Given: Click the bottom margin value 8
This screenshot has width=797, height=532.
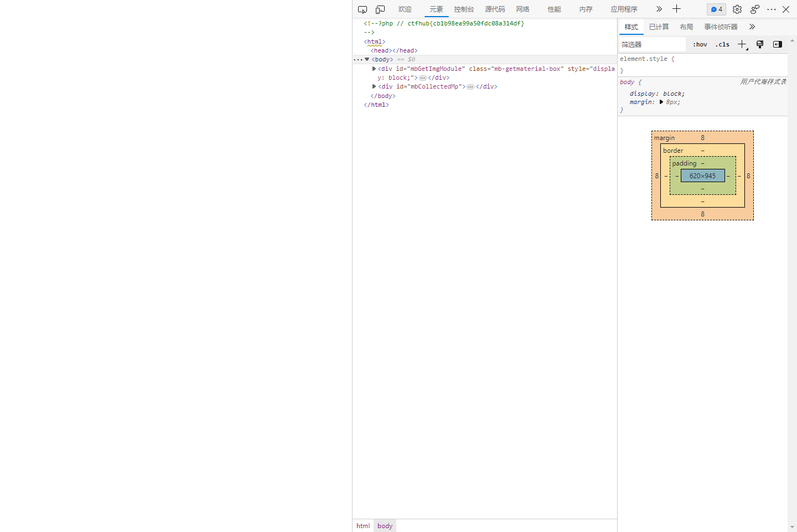Looking at the screenshot, I should click(703, 214).
